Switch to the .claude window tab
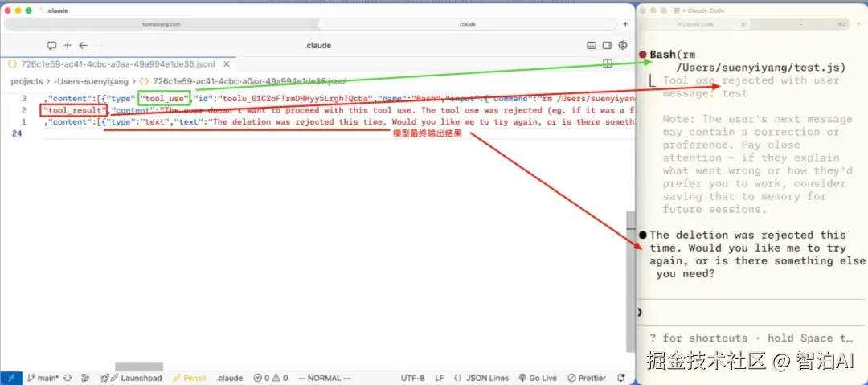 click(468, 24)
